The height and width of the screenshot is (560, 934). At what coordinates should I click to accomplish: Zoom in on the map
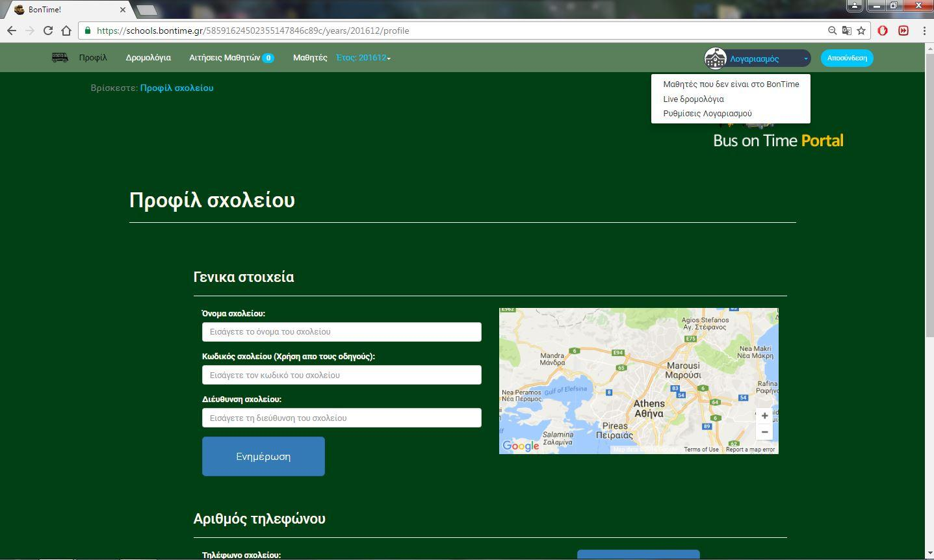[x=764, y=416]
